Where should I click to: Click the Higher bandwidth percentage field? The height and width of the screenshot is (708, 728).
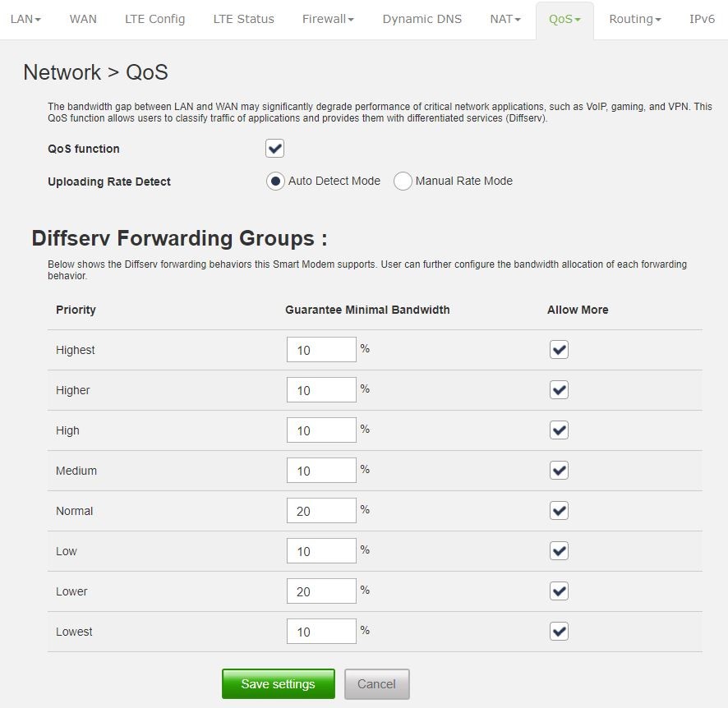[321, 389]
